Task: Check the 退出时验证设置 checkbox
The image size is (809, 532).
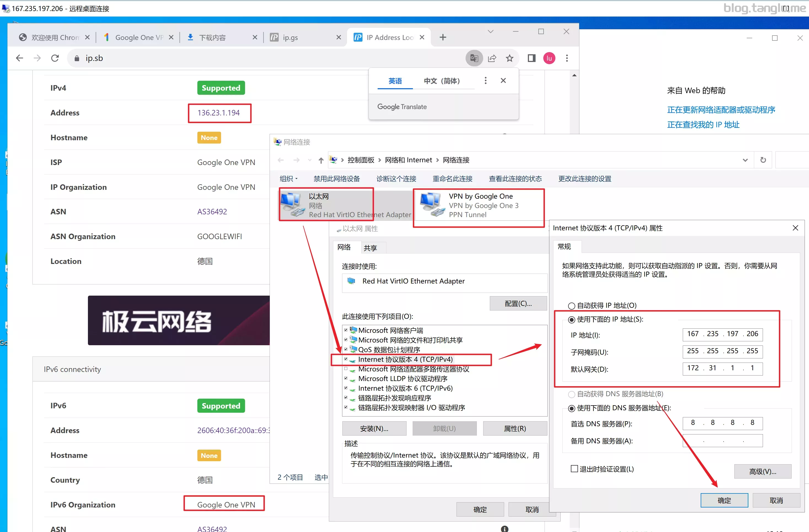Action: point(574,469)
